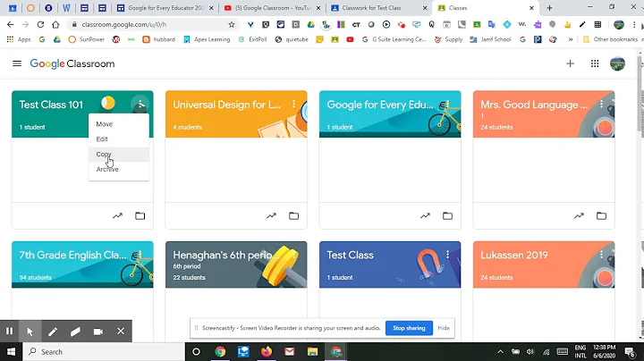Choose Copy in the class menu

[x=119, y=155]
